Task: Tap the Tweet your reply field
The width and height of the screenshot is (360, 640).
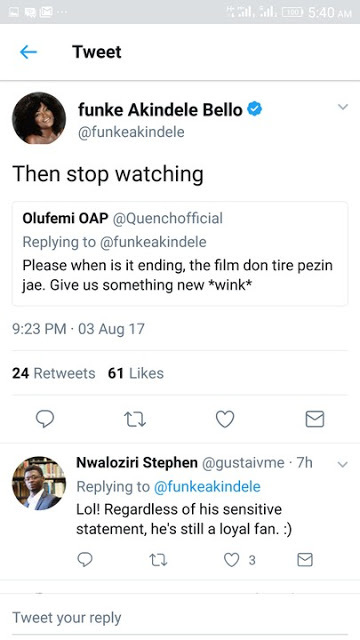Action: pyautogui.click(x=180, y=618)
